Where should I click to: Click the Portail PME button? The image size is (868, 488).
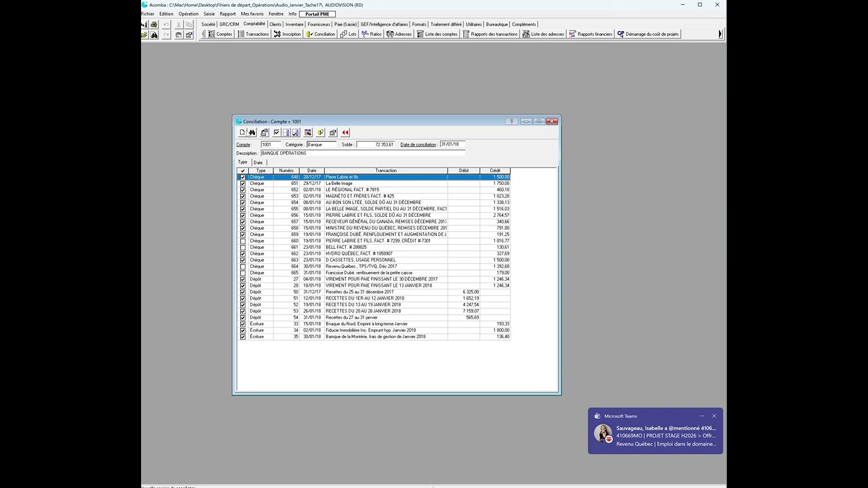[x=317, y=14]
